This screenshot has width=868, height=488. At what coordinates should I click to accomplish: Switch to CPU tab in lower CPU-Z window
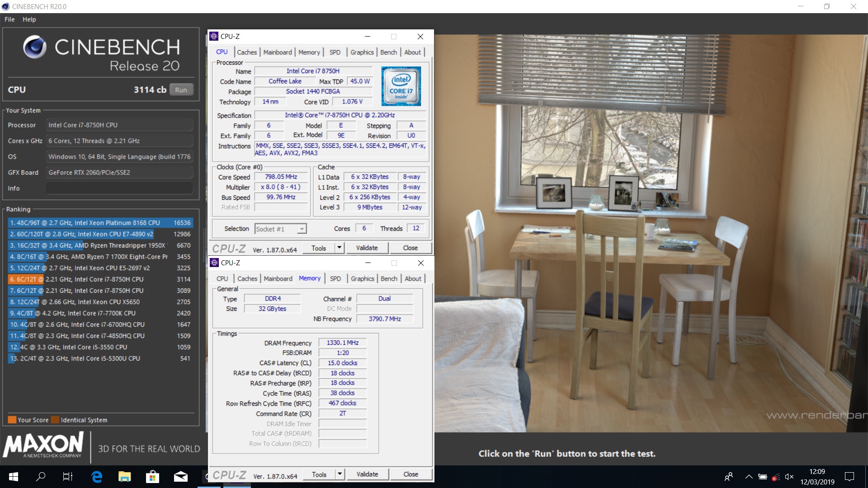[222, 279]
